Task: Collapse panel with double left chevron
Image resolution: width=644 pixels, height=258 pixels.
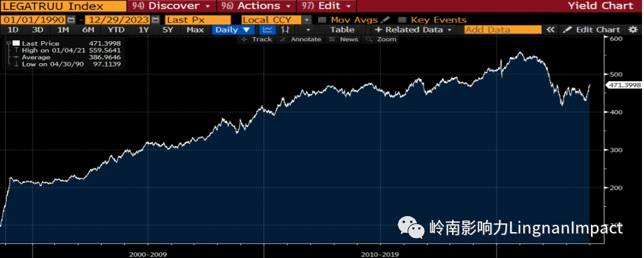Action: 550,30
